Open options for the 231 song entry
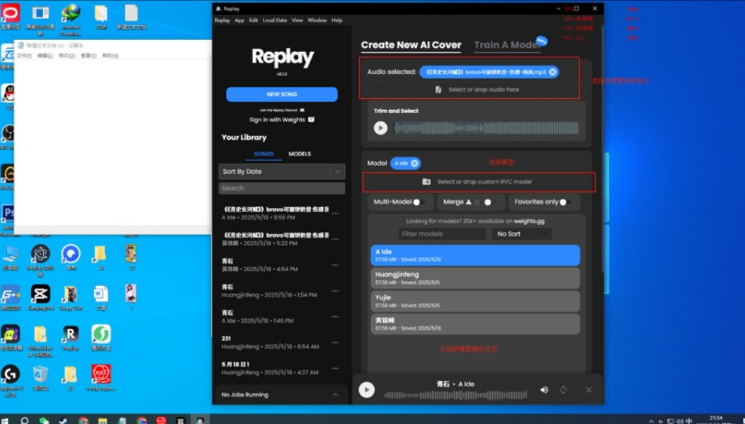Viewport: 745px width, 424px height. (335, 342)
